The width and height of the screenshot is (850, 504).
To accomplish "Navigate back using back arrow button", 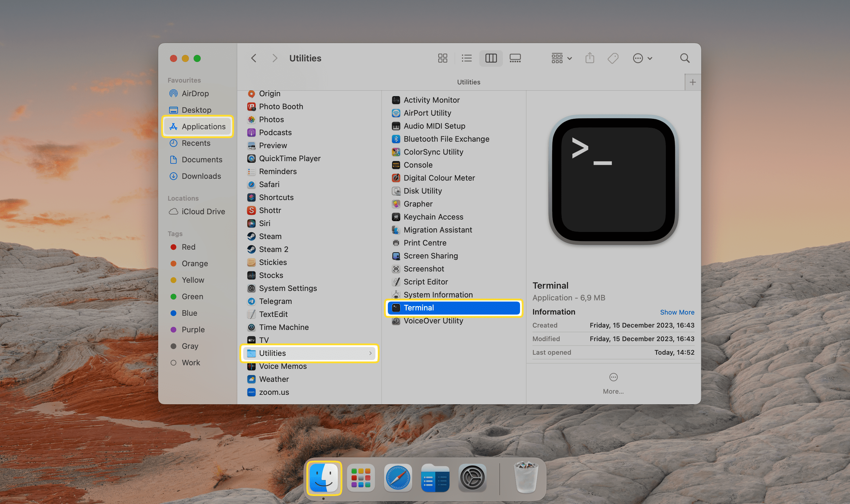I will coord(255,58).
